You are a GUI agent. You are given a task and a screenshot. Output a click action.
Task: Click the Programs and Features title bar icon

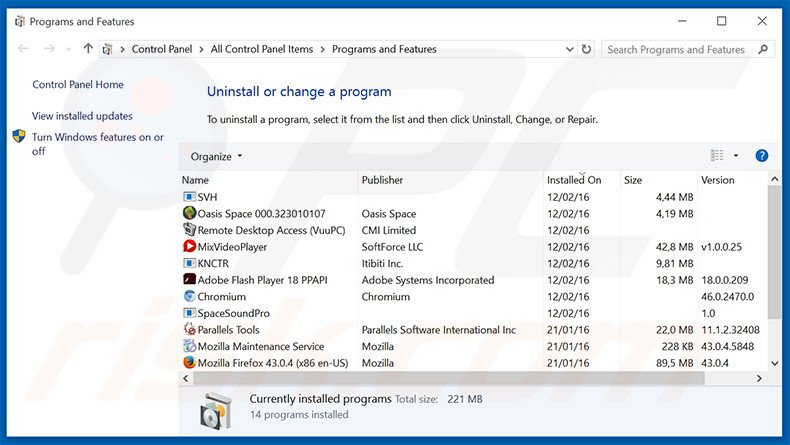click(x=20, y=21)
